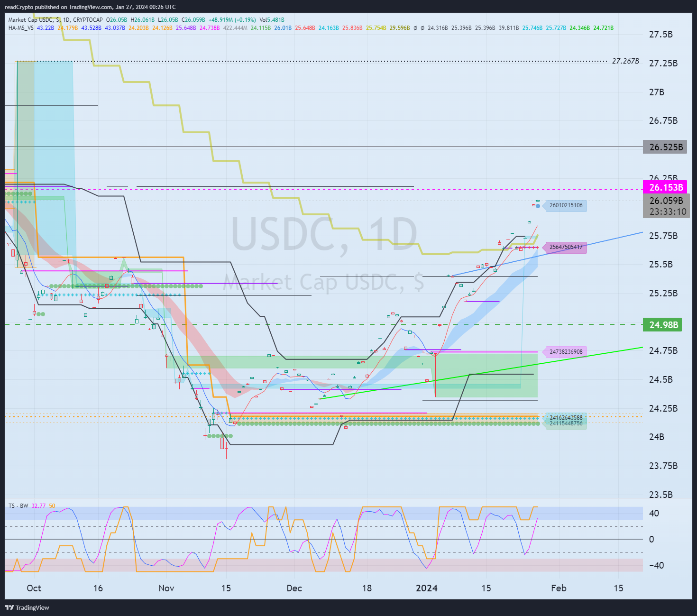Select the TS - BW oscillator title
The width and height of the screenshot is (697, 616).
[18, 506]
